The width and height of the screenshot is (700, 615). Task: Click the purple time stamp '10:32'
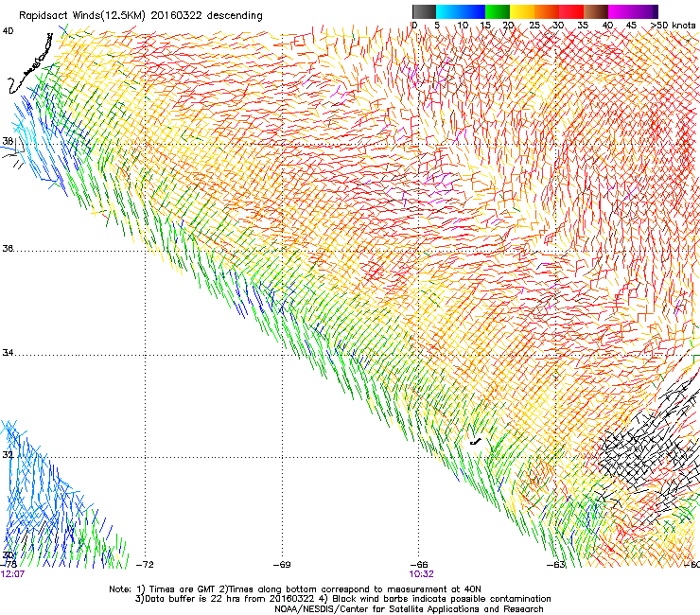pyautogui.click(x=422, y=574)
